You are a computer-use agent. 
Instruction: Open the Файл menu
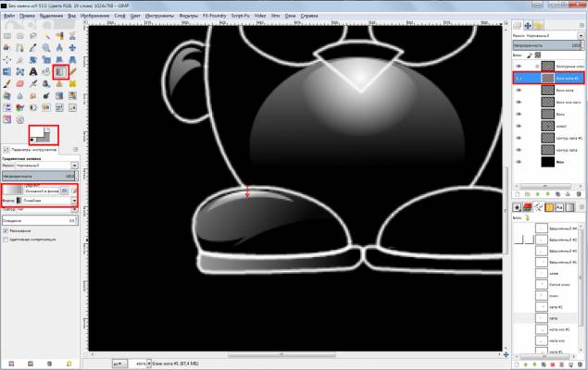click(x=9, y=16)
